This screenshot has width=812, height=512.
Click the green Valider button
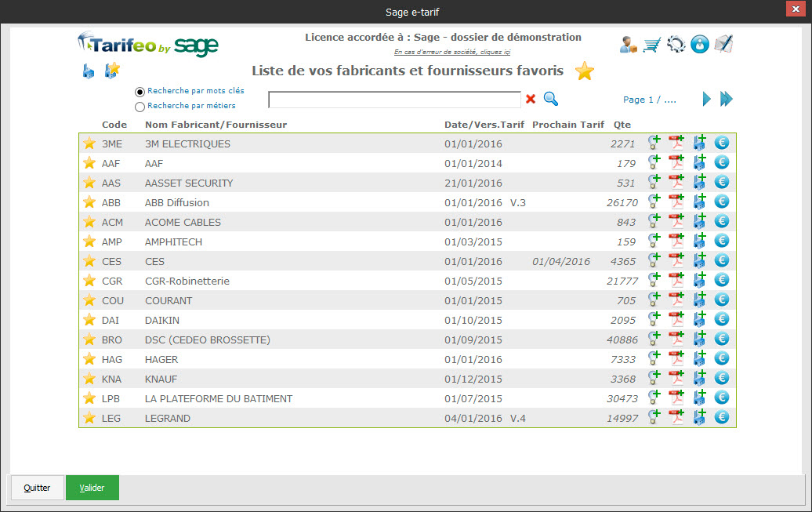92,488
